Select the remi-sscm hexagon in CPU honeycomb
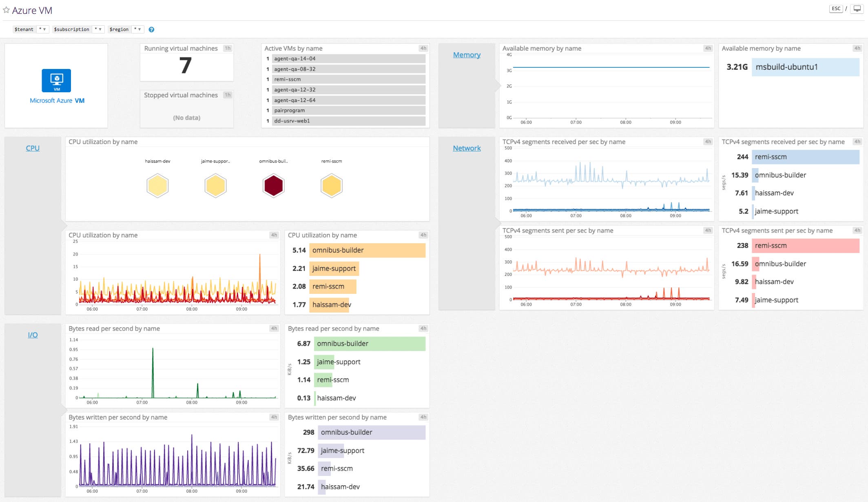The height and width of the screenshot is (502, 868). pyautogui.click(x=331, y=185)
